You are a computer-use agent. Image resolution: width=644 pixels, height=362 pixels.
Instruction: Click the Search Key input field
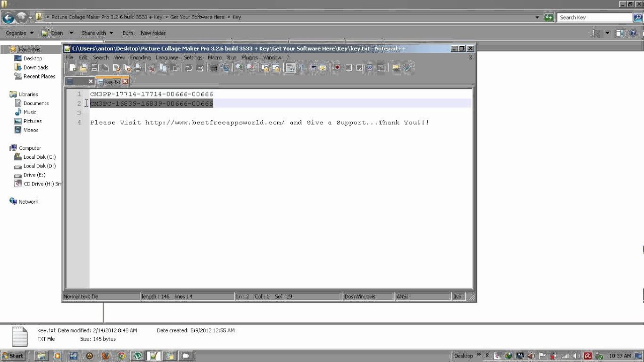[595, 17]
